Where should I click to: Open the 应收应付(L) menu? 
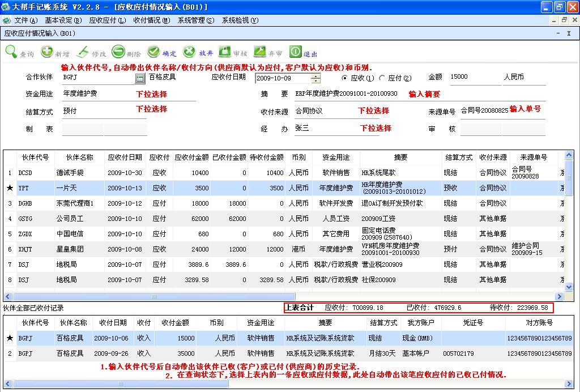pyautogui.click(x=108, y=20)
